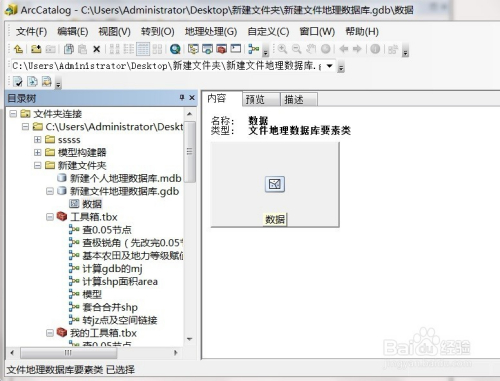Collapse the C:\Users\Administrator\Deskt folder node
Image resolution: width=500 pixels, height=381 pixels.
coord(25,127)
